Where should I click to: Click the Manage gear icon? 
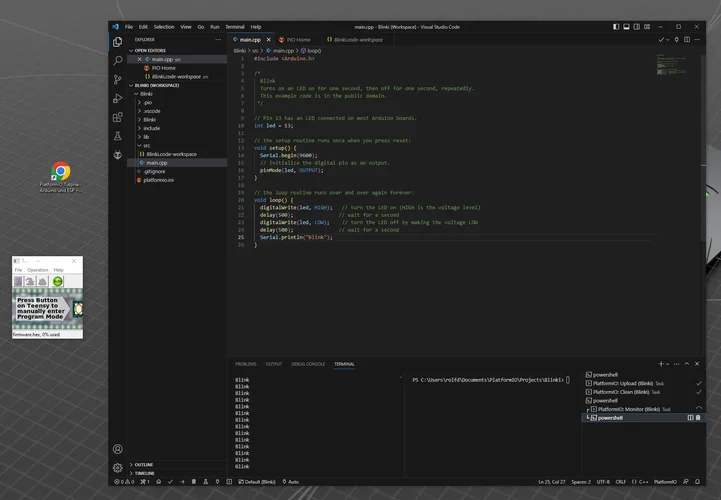[x=117, y=467]
